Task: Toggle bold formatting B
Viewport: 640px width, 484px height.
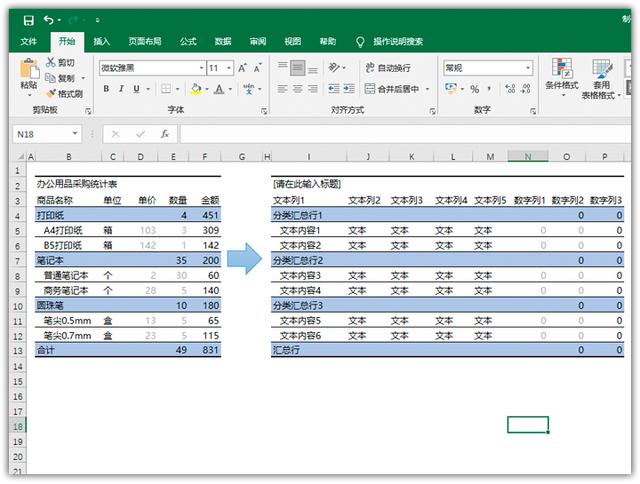Action: 106,89
